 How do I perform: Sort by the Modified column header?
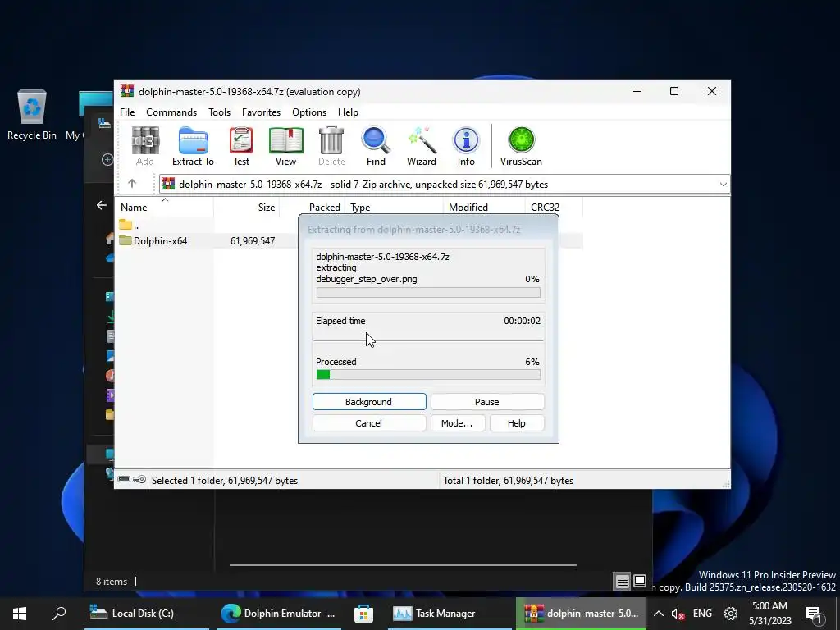(x=484, y=207)
